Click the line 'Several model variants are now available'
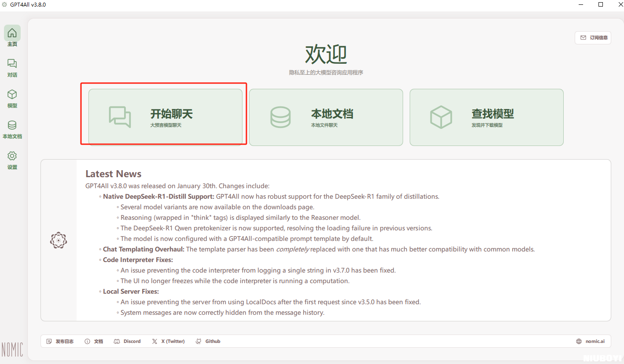 click(217, 207)
